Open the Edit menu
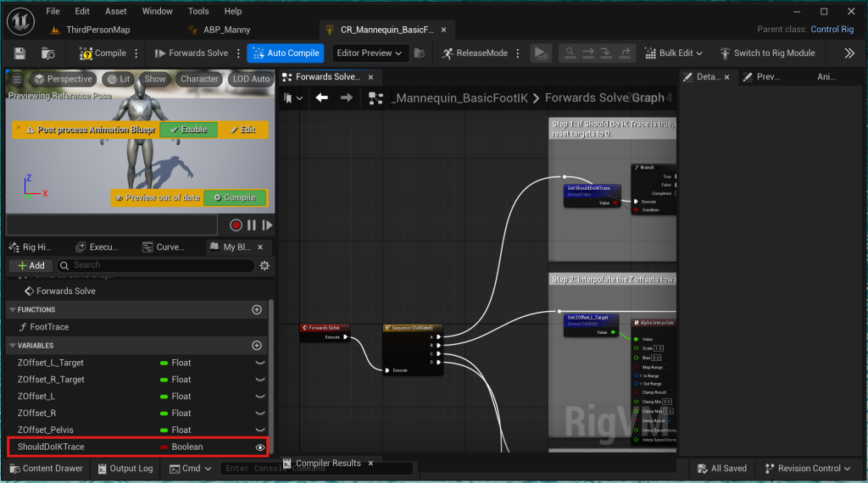The width and height of the screenshot is (868, 483). pyautogui.click(x=82, y=11)
